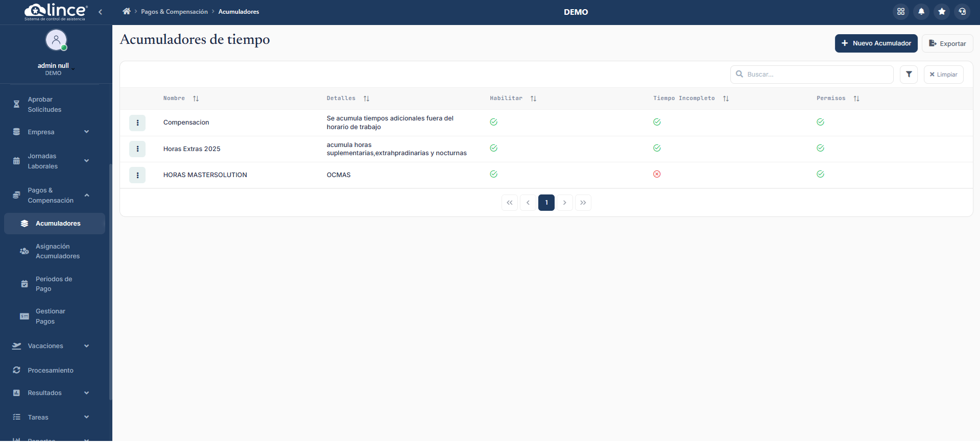Click the home icon in breadcrumb
The width and height of the screenshot is (980, 442).
coord(127,11)
